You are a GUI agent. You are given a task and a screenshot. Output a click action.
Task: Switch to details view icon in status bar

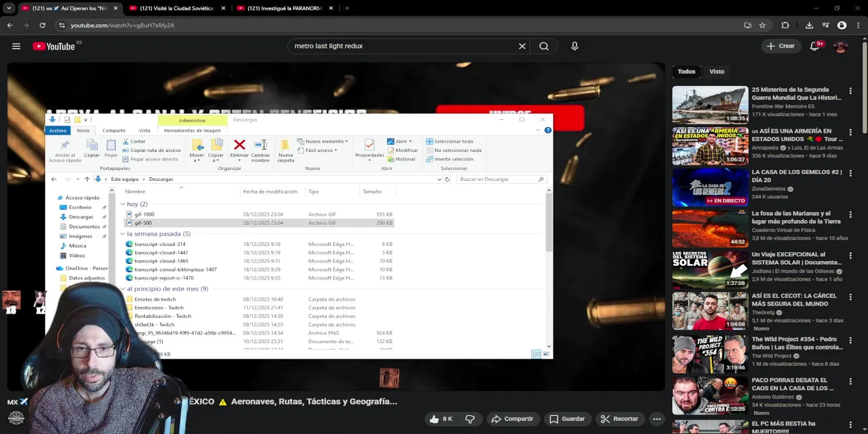click(x=536, y=354)
